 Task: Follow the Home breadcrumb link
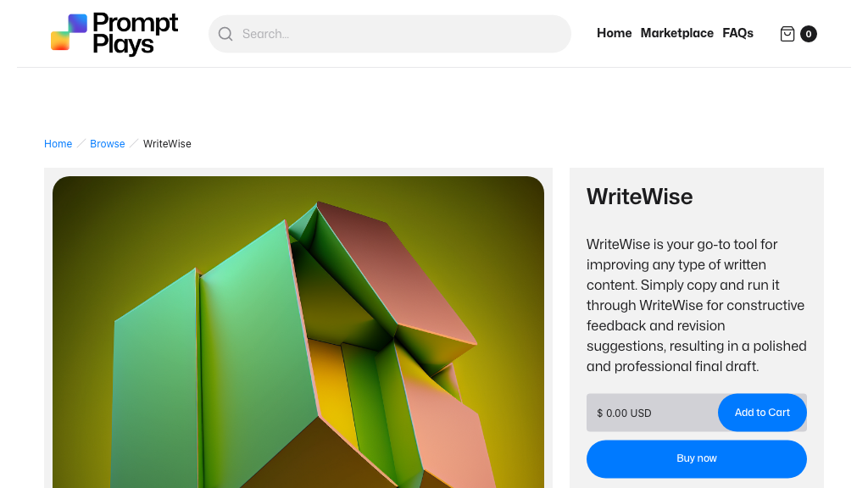tap(58, 144)
